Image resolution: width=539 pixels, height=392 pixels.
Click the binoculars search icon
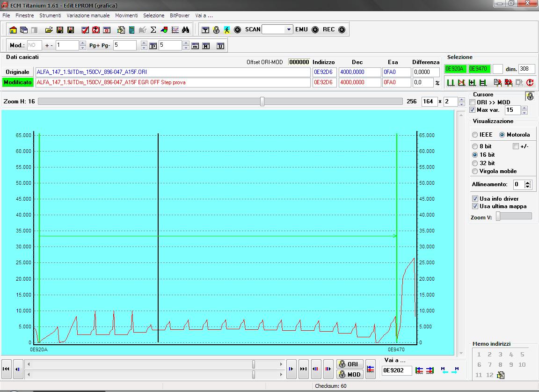click(186, 30)
